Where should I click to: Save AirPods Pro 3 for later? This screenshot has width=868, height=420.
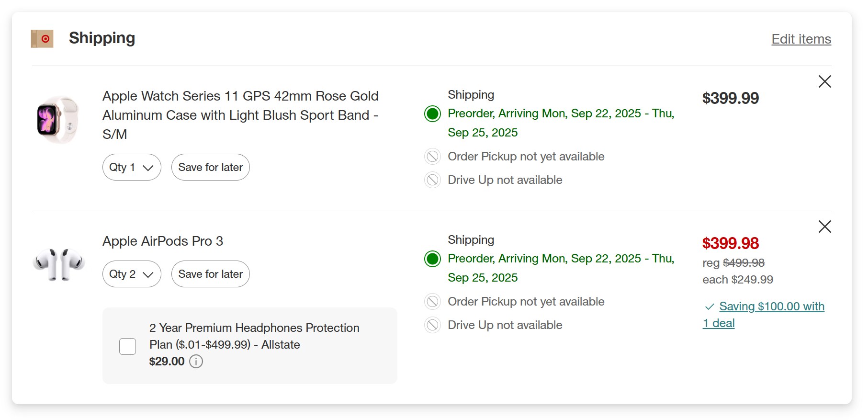[210, 274]
